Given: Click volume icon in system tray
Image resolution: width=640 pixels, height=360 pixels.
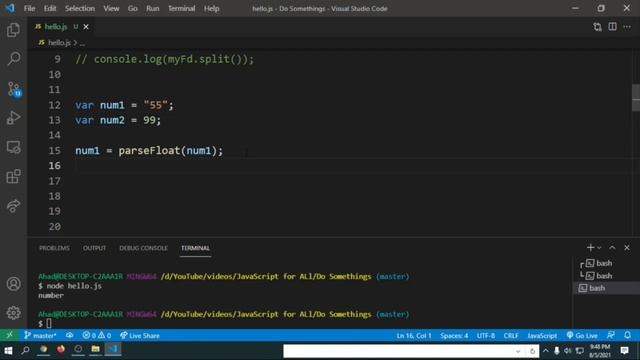Looking at the screenshot, I should point(568,351).
